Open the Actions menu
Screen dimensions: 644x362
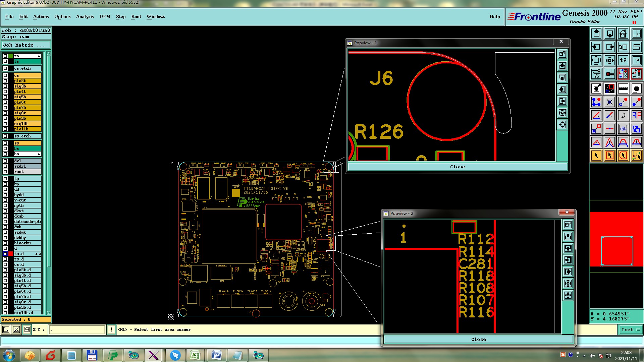(41, 16)
